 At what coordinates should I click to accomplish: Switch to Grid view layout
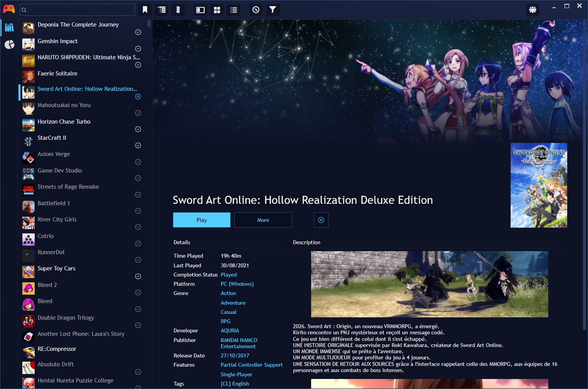coord(217,10)
